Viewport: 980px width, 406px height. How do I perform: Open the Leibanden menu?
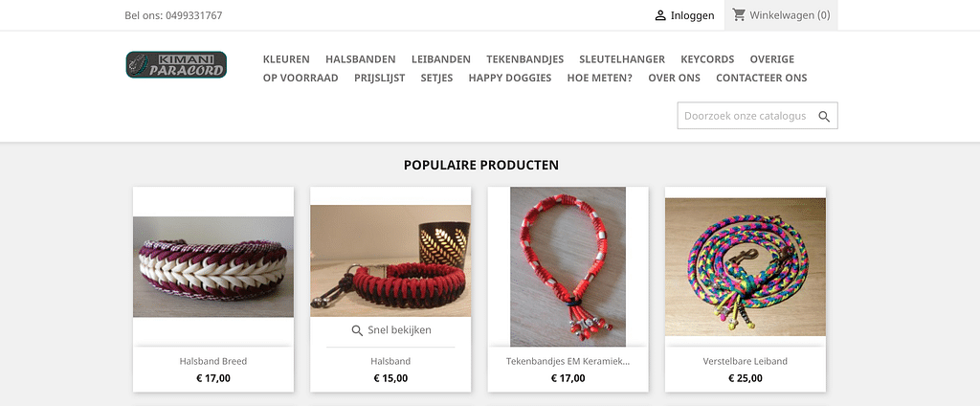tap(440, 58)
